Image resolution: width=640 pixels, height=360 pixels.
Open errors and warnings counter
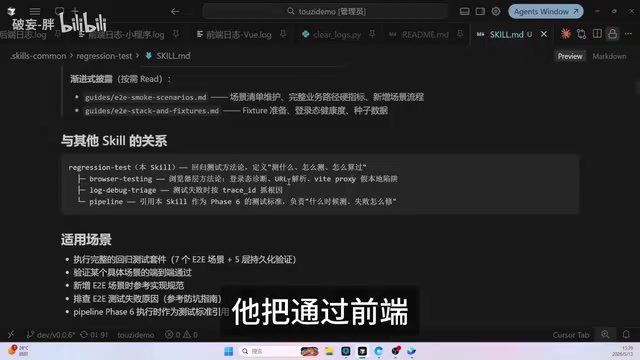pyautogui.click(x=181, y=335)
